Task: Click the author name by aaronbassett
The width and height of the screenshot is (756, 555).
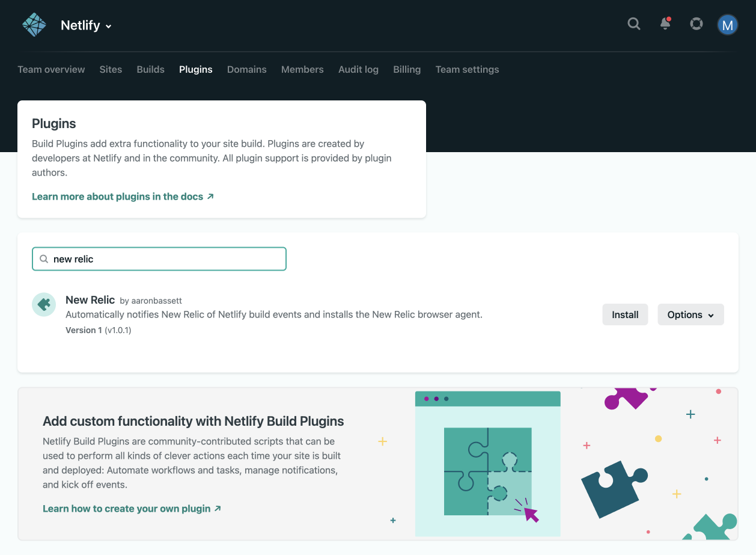Action: (151, 301)
